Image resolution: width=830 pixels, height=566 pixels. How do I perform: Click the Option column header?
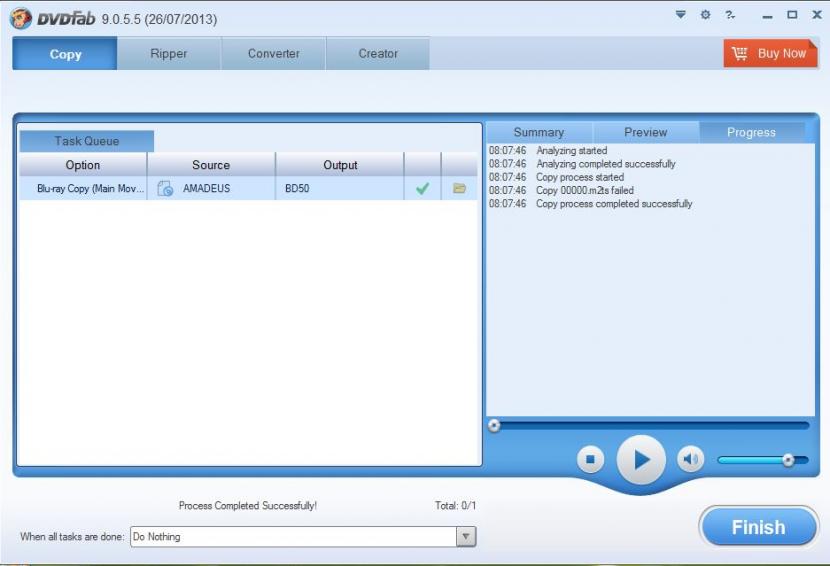click(83, 165)
